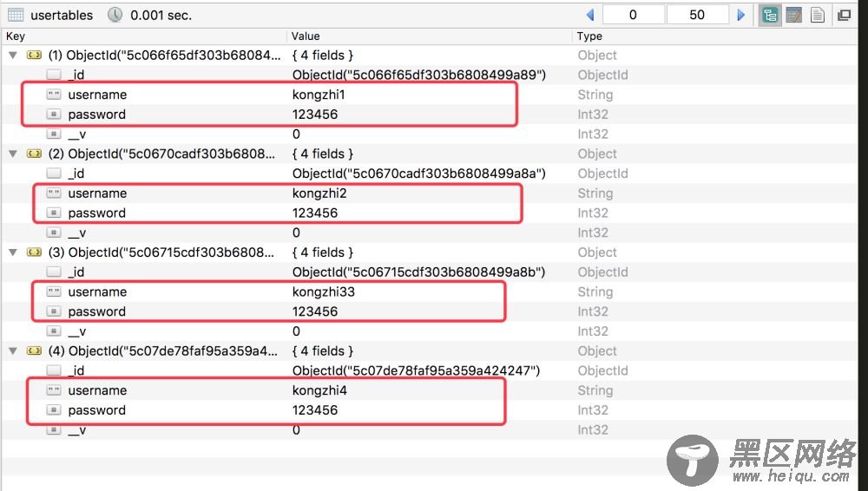Viewport: 868px width, 491px height.
Task: Select ObjectId value ending 424247
Action: point(417,370)
